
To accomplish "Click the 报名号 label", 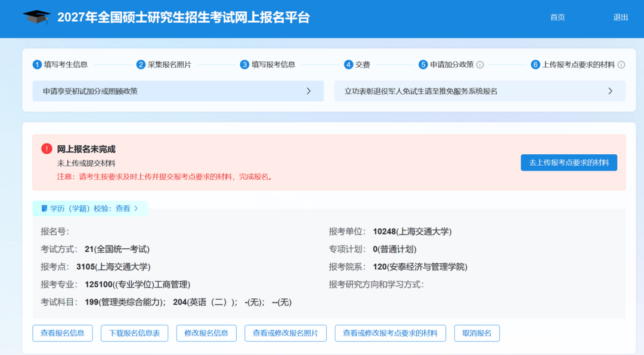I will 55,232.
